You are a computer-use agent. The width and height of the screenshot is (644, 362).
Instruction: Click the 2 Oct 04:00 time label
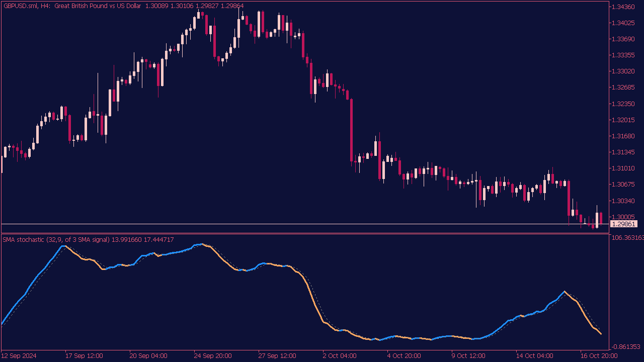340,356
